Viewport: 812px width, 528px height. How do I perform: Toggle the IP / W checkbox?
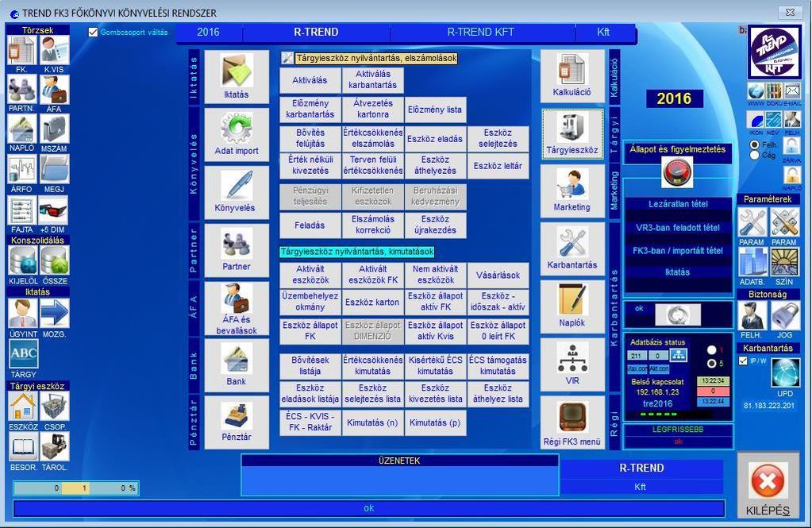[743, 360]
